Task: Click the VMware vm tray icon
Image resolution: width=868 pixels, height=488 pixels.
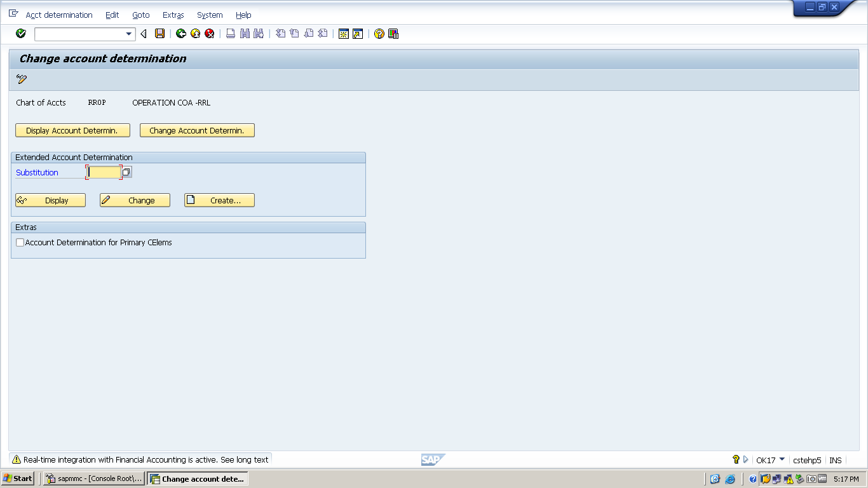Action: tap(822, 478)
